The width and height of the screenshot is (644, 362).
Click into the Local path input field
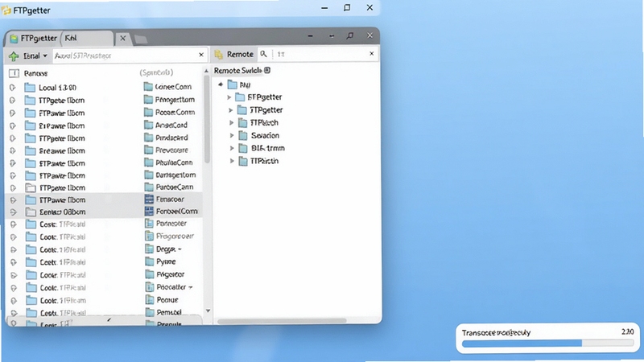125,56
